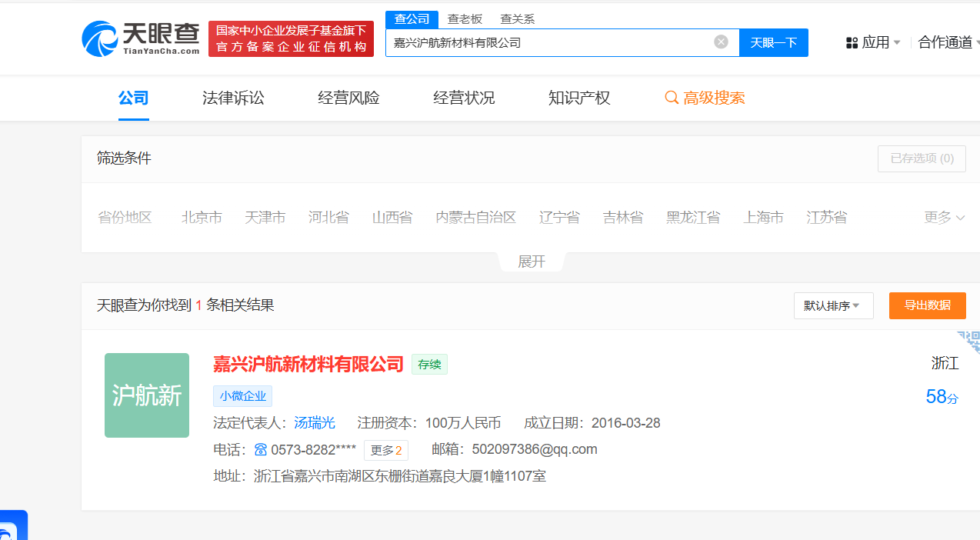Filter by 山西省

(x=392, y=218)
